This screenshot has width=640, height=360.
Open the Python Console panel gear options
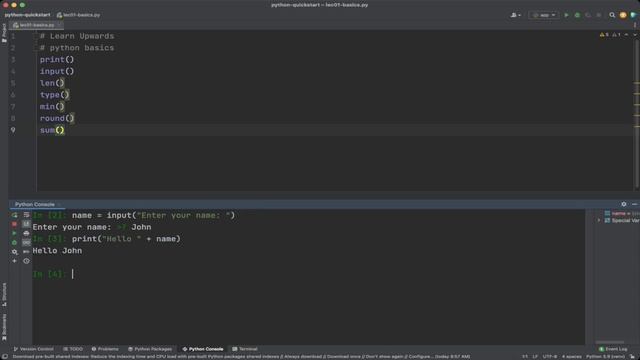tap(624, 204)
